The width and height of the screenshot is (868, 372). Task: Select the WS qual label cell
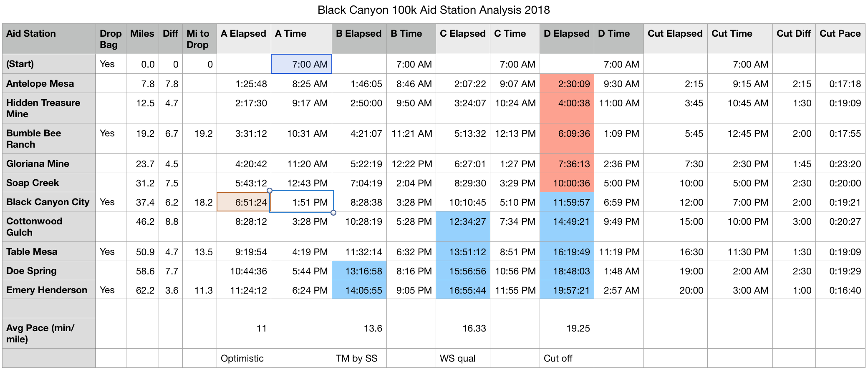(463, 358)
